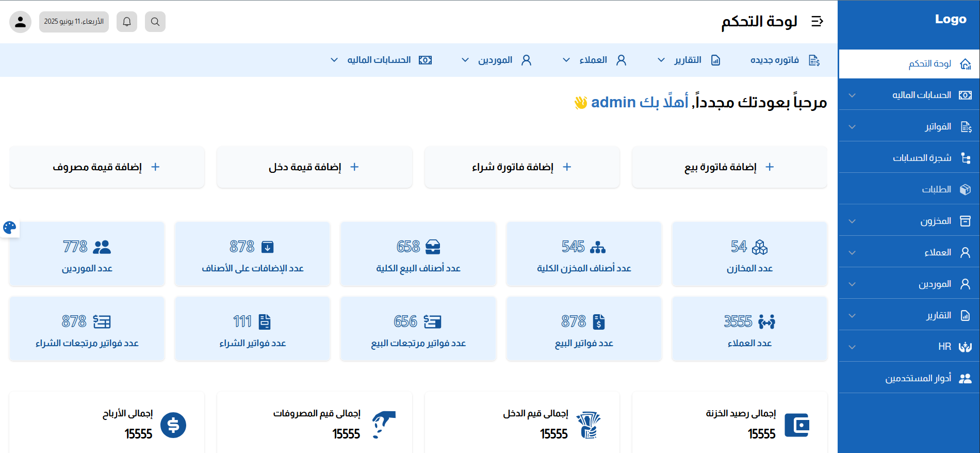Expand sidebar HR chevron
980x453 pixels.
coord(852,347)
